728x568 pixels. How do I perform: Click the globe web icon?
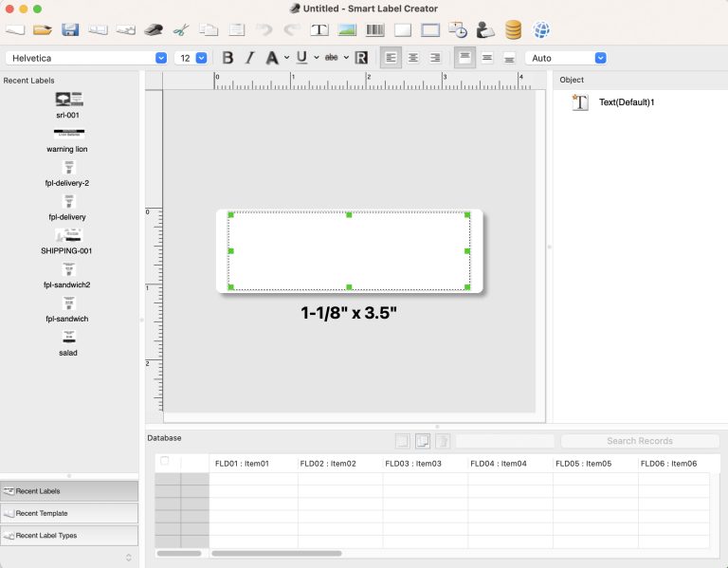[x=540, y=29]
